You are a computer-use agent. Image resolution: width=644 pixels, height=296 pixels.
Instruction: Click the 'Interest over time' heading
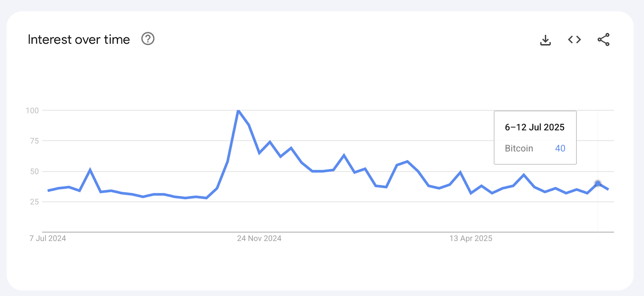[x=79, y=39]
